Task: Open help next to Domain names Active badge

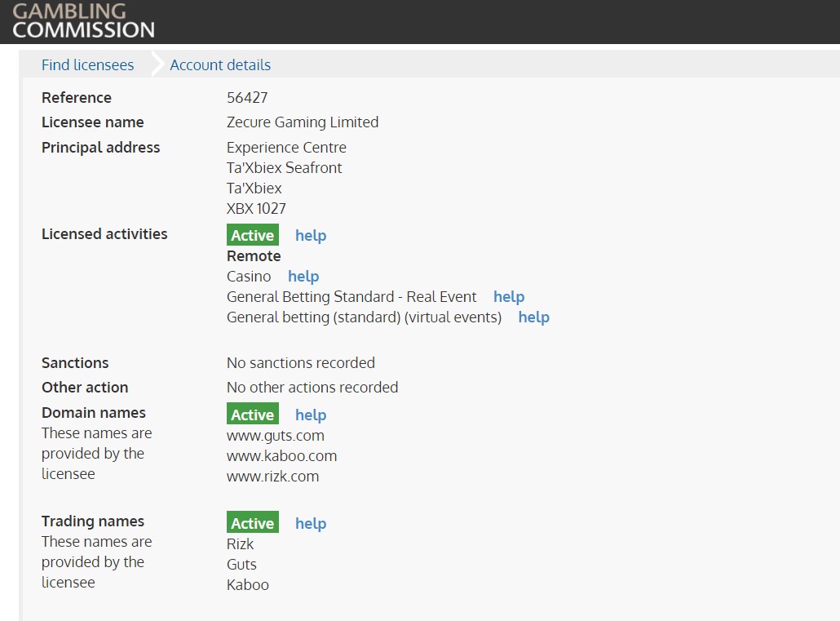Action: (311, 415)
